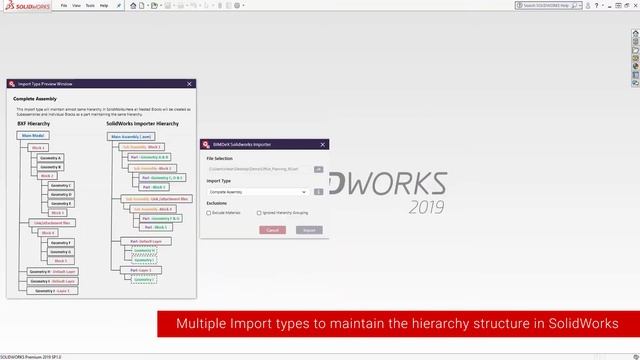Click the SOLIDWORKS logo in the title bar

[28, 6]
